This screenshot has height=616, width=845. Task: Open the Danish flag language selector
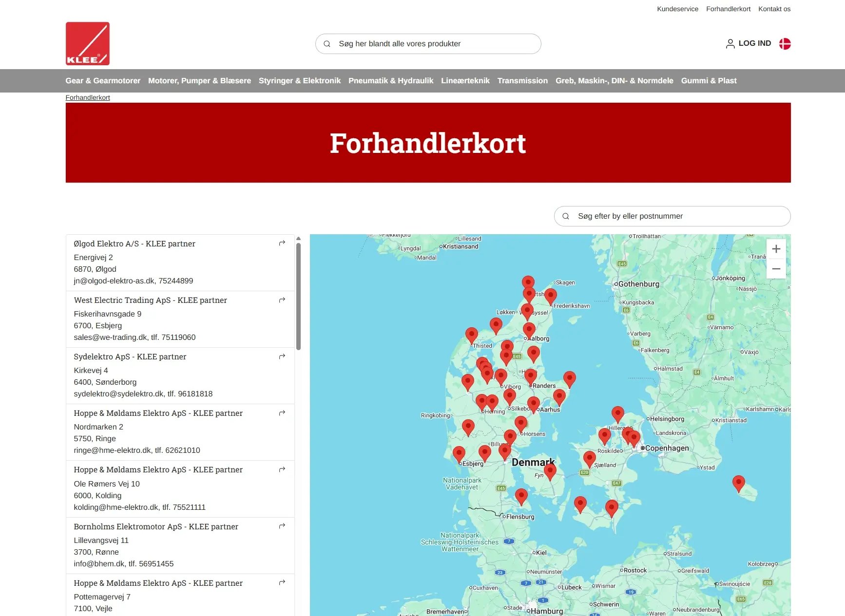pyautogui.click(x=785, y=44)
